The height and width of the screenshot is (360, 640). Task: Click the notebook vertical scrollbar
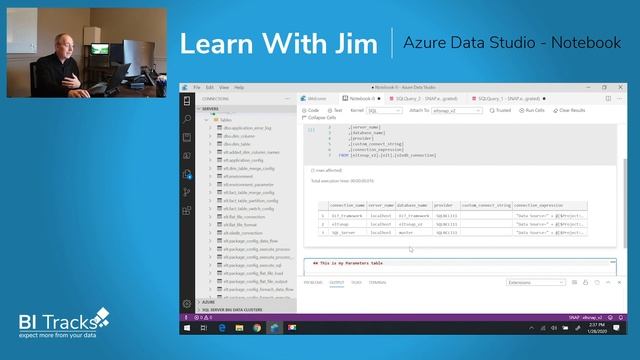(x=625, y=203)
